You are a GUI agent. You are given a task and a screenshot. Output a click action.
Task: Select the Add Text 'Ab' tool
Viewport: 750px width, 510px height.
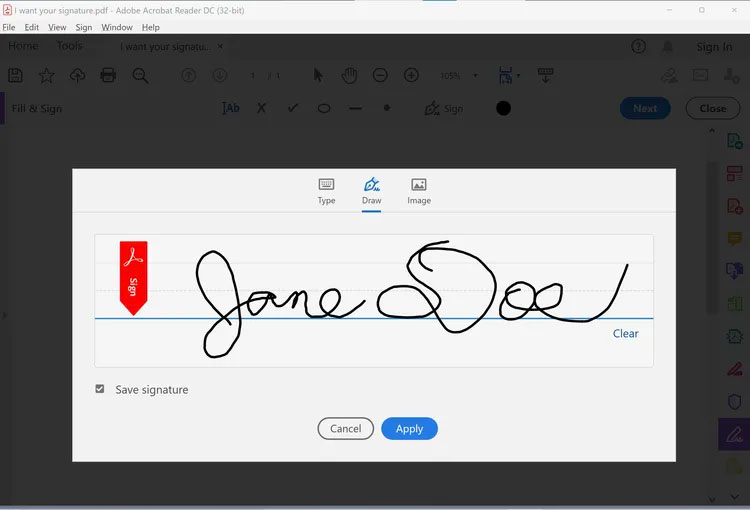coord(231,108)
